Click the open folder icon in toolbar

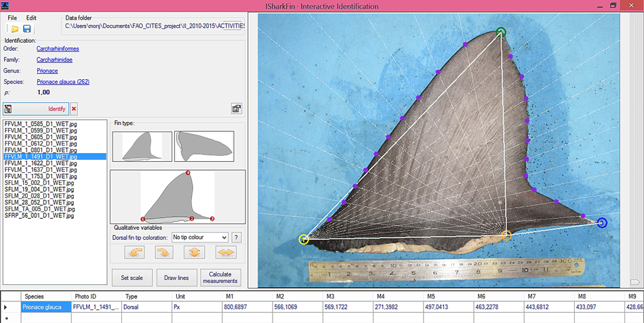pos(15,28)
